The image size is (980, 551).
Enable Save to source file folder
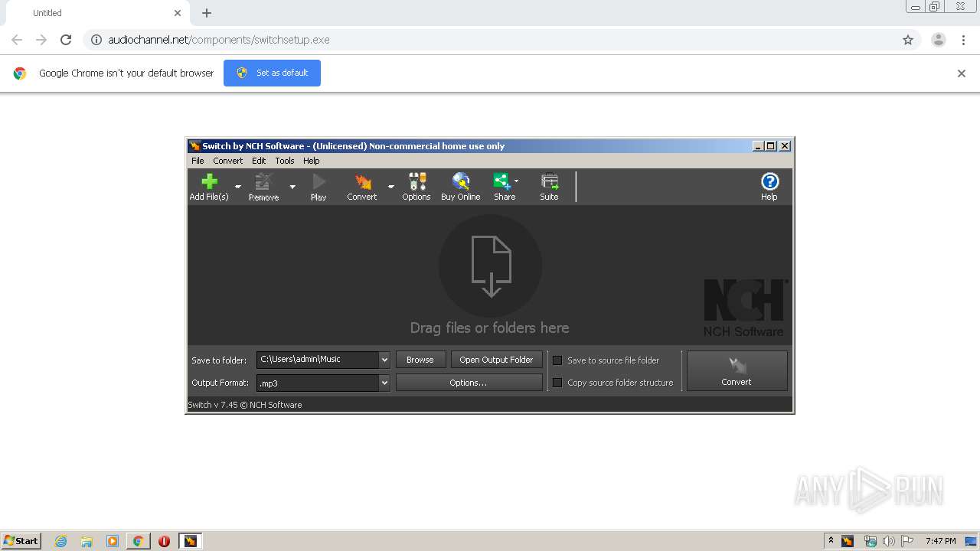557,360
